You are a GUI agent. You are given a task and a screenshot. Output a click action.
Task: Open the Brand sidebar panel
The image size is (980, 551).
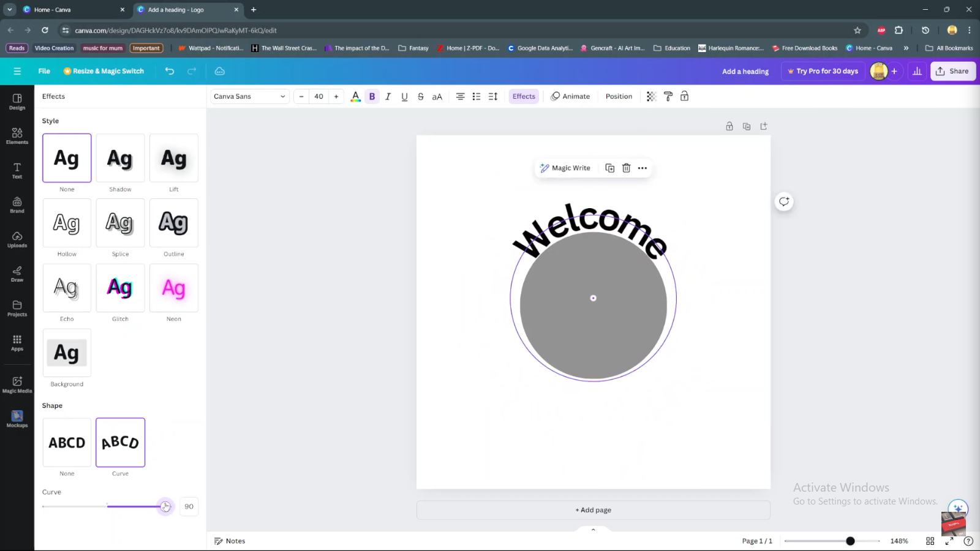pyautogui.click(x=17, y=205)
